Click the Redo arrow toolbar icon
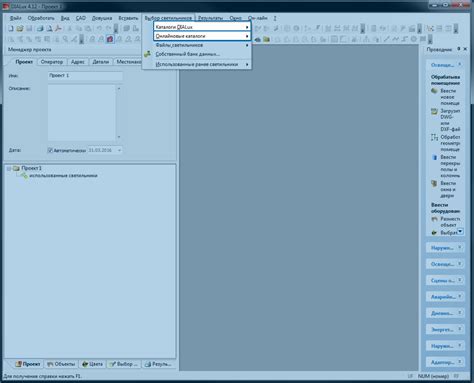This screenshot has height=383, width=474. click(108, 29)
